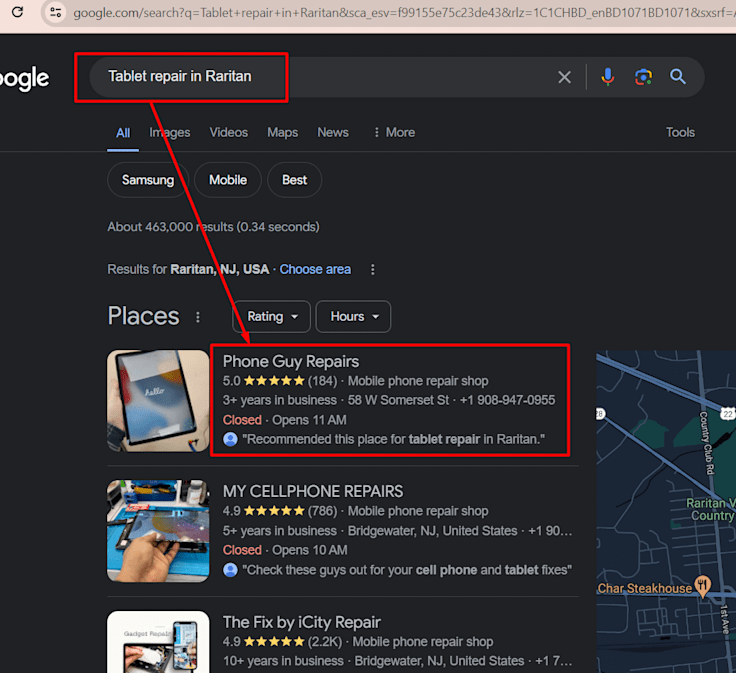Click MY CELLPHONE REPAIRS reviewer avatar icon
The image size is (736, 673).
click(230, 570)
